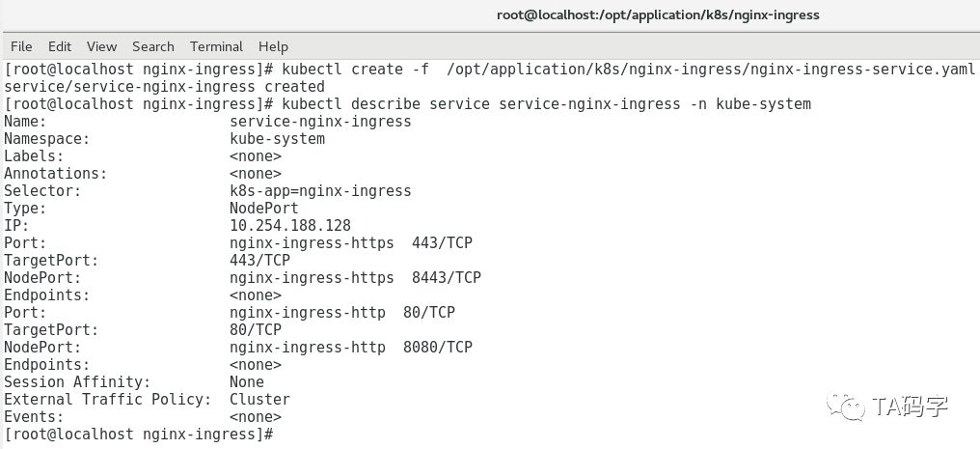Click the last shell prompt line

point(140,435)
